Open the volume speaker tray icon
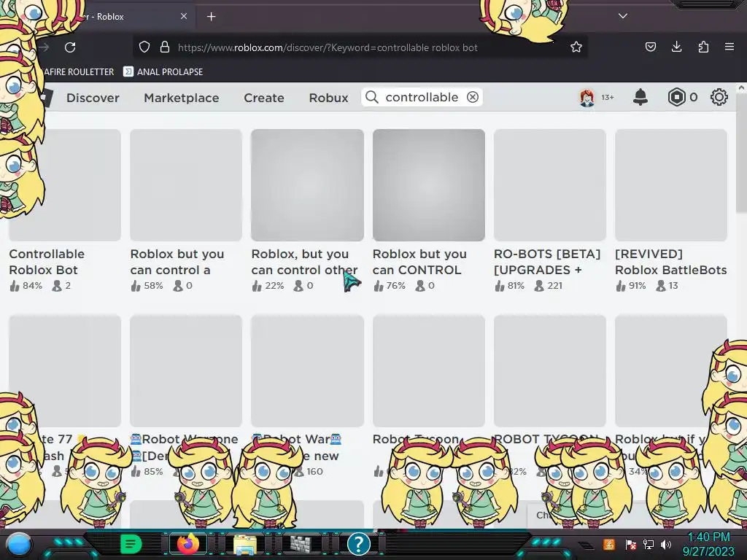This screenshot has height=560, width=747. (666, 544)
